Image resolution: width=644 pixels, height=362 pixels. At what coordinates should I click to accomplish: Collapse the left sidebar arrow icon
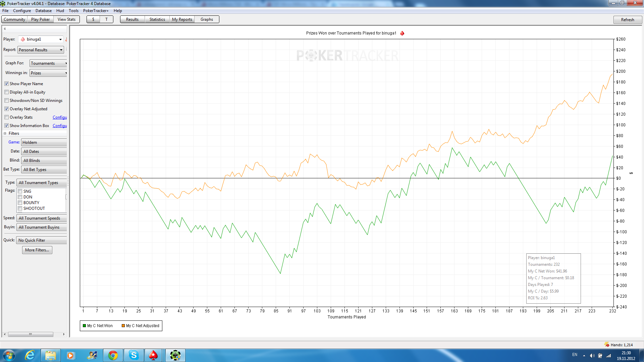[x=5, y=29]
